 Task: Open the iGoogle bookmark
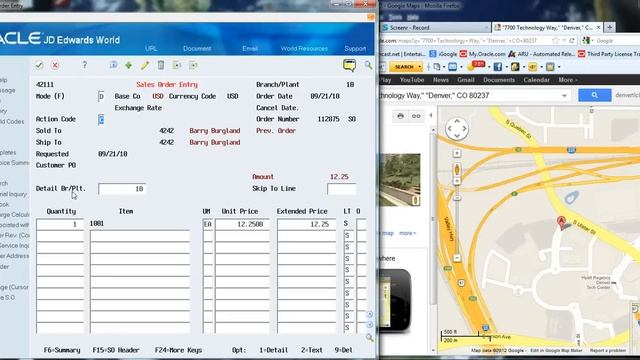(443, 54)
